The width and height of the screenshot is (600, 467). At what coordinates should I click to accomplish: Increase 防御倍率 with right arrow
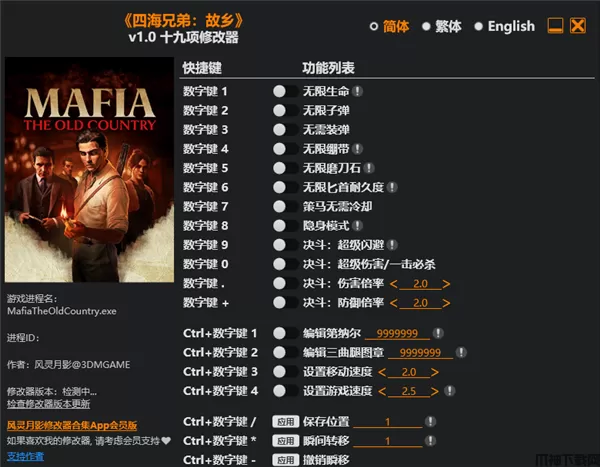[x=446, y=303]
